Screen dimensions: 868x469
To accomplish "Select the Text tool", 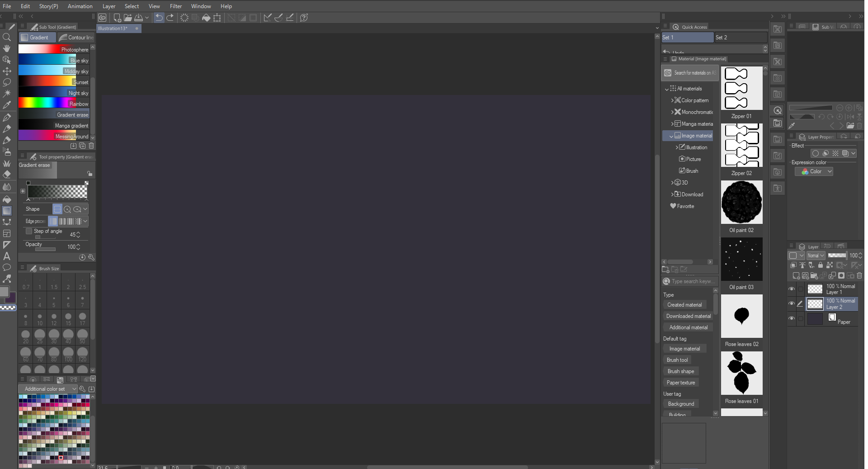I will tap(7, 256).
